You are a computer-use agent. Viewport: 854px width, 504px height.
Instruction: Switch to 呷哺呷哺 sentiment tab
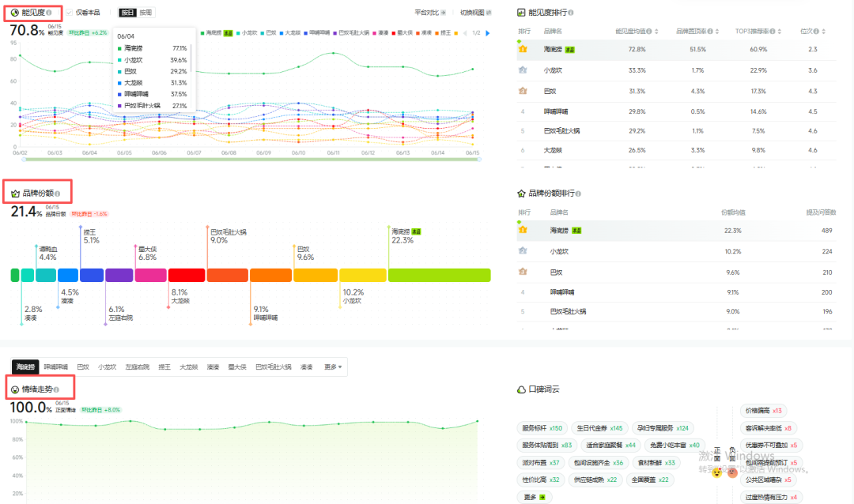(55, 367)
